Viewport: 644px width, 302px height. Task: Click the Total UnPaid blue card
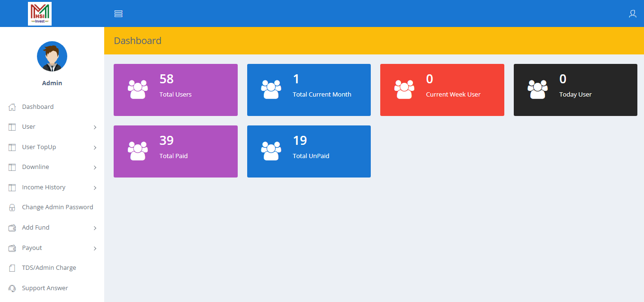pyautogui.click(x=309, y=151)
